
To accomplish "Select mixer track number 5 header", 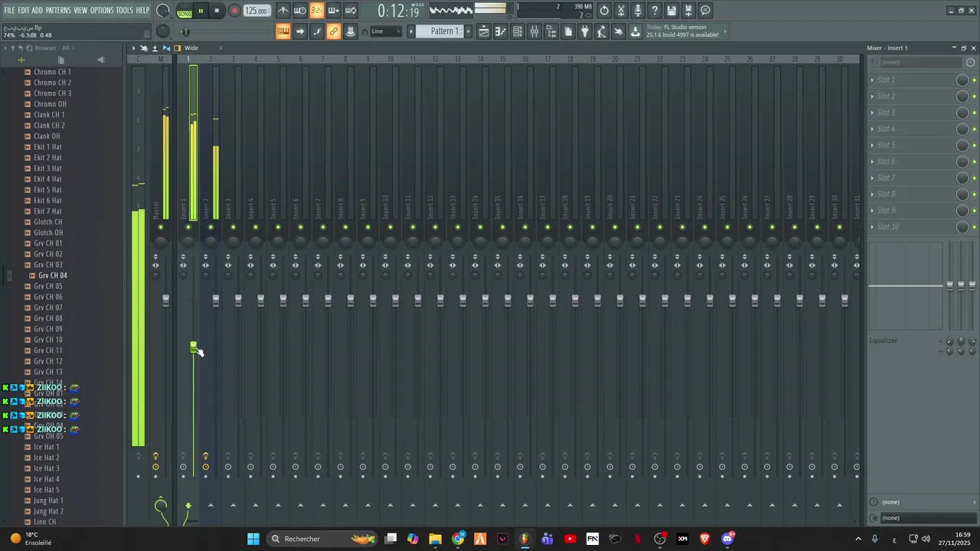I will tap(277, 59).
